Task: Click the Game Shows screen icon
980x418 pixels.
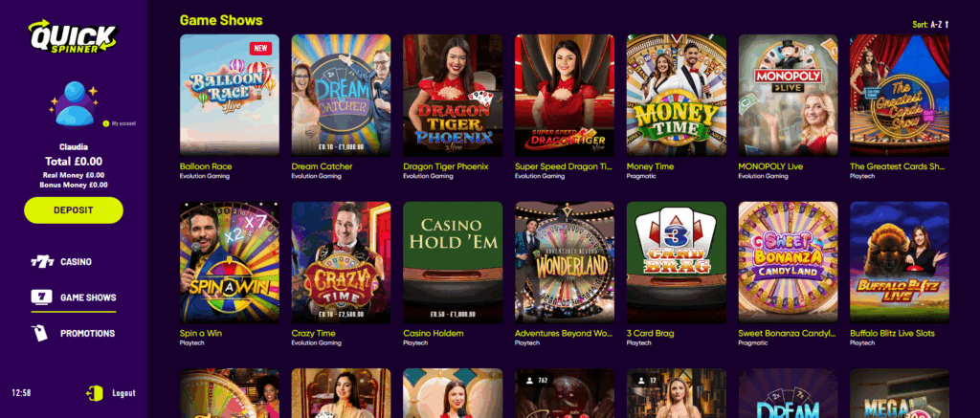Action: point(42,297)
